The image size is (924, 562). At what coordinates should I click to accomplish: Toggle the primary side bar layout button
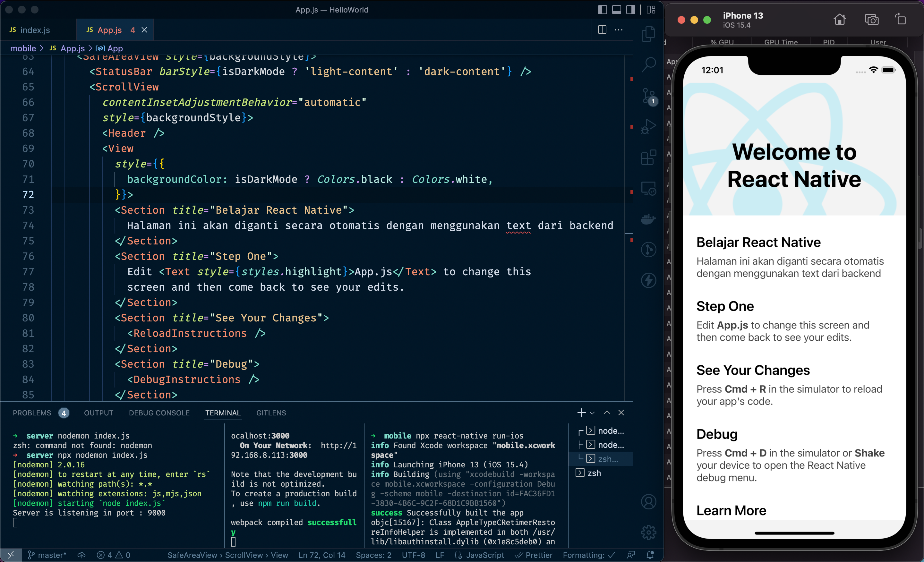[x=602, y=10]
